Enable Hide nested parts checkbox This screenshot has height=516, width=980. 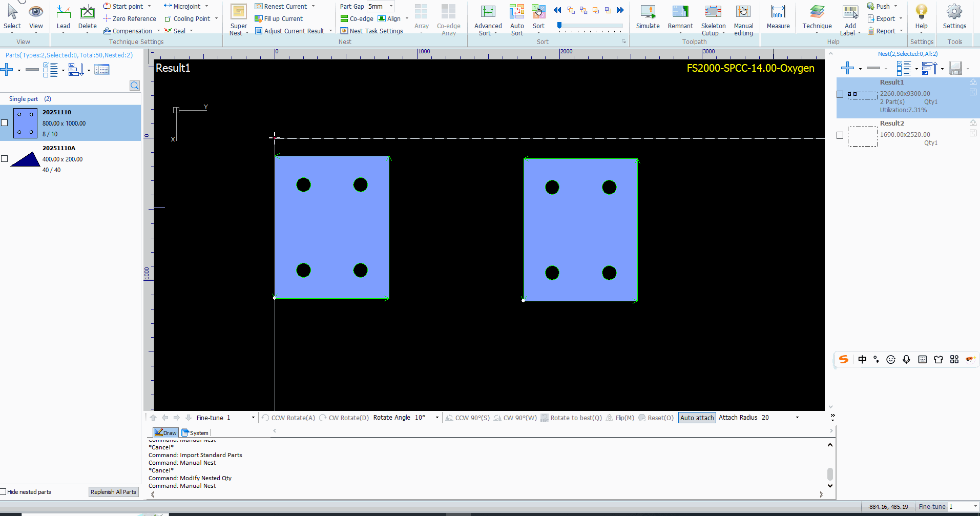point(4,492)
